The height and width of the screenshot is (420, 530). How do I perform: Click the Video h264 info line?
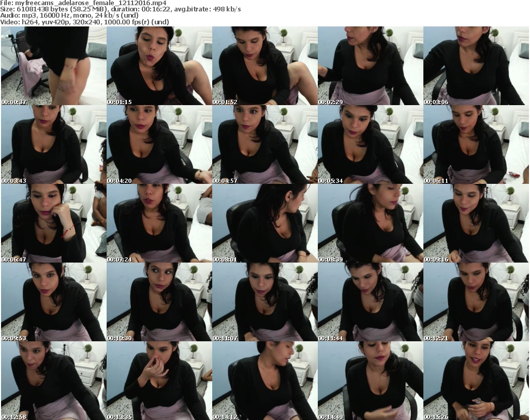point(84,22)
